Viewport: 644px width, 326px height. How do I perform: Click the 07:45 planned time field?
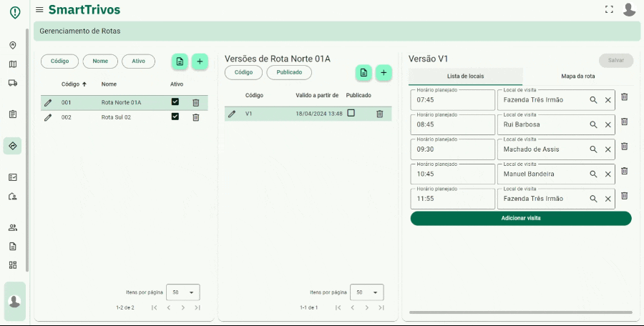tap(453, 100)
